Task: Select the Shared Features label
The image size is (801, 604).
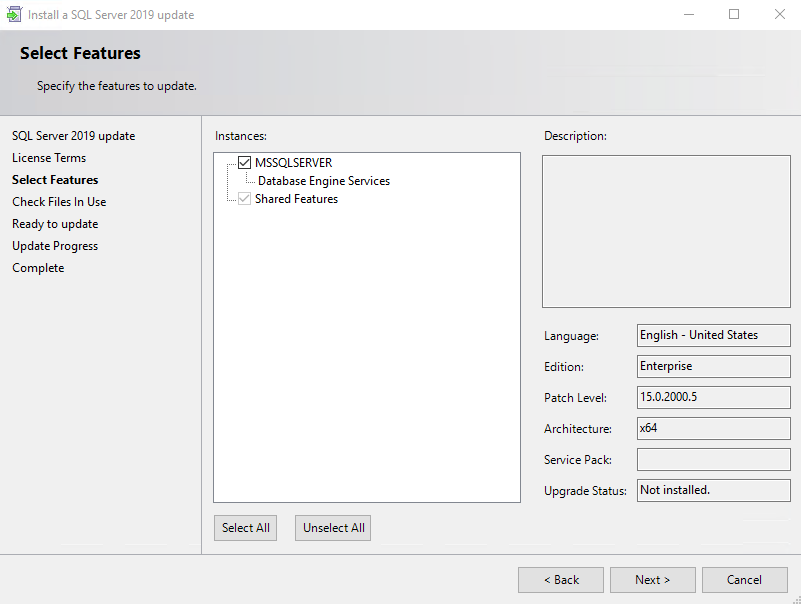Action: (296, 199)
